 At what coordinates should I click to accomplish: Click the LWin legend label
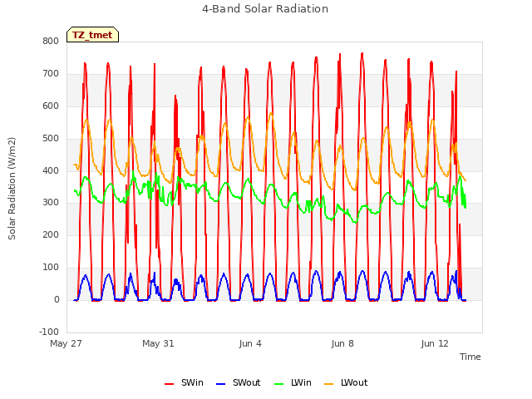[301, 382]
